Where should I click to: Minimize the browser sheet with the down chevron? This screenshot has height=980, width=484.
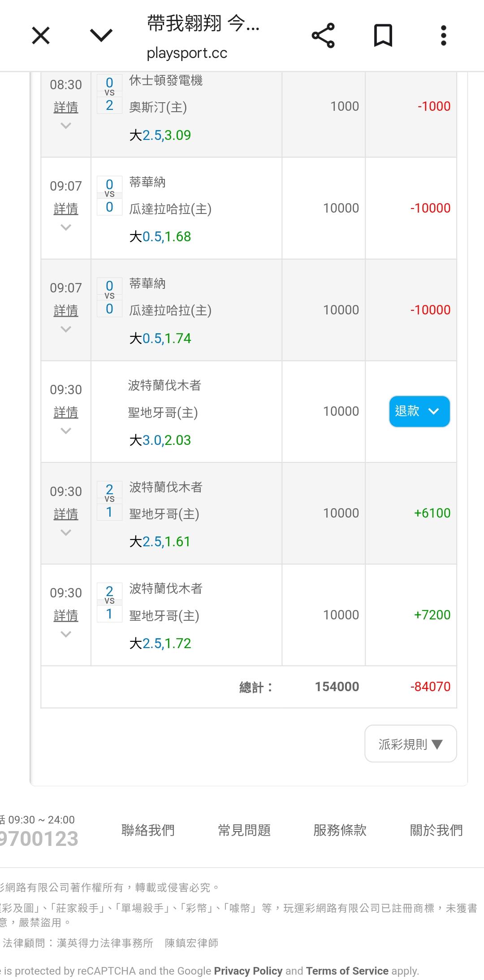(x=101, y=35)
